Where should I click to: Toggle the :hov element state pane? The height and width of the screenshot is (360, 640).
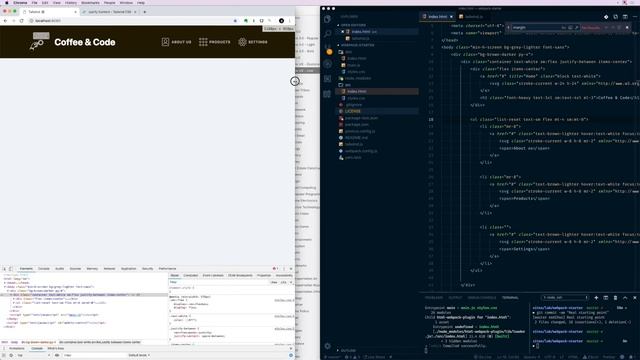274,282
